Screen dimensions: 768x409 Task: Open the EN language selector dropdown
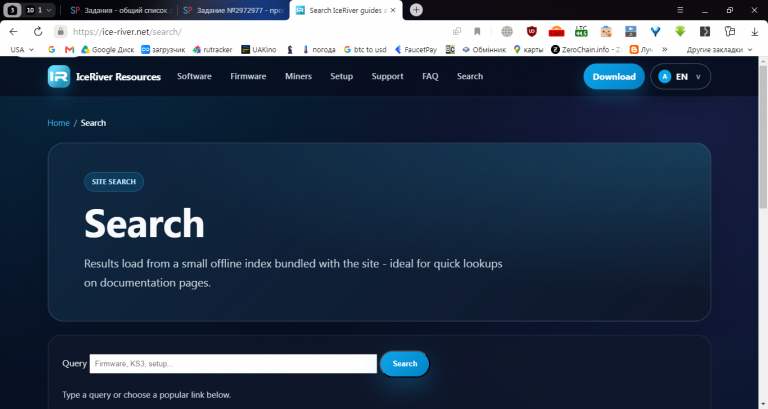coord(680,76)
